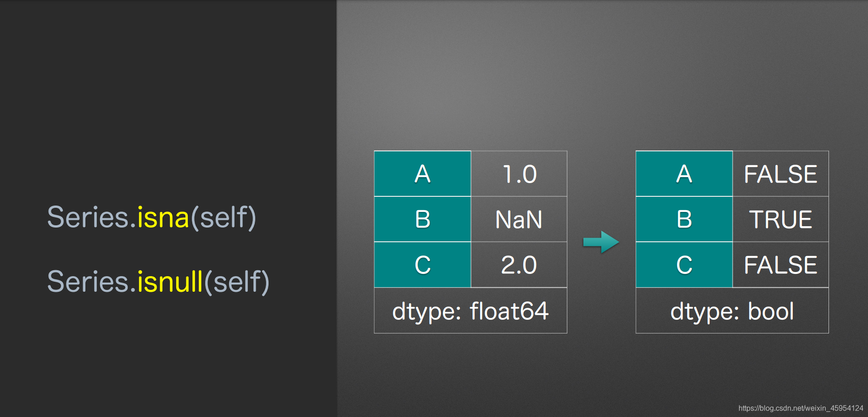Click index 'A' in the bool table
Viewport: 868px width, 417px height.
click(x=684, y=174)
